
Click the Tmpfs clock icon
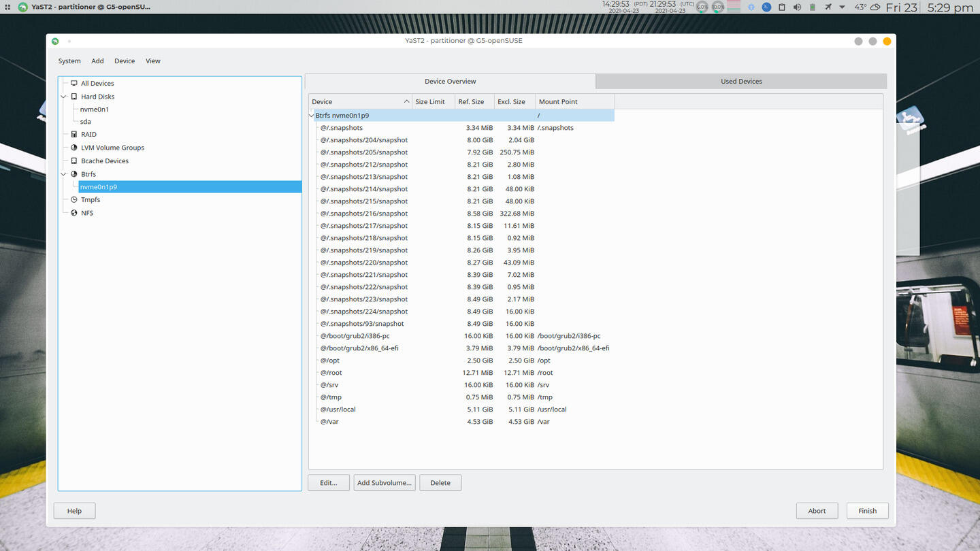pos(74,200)
